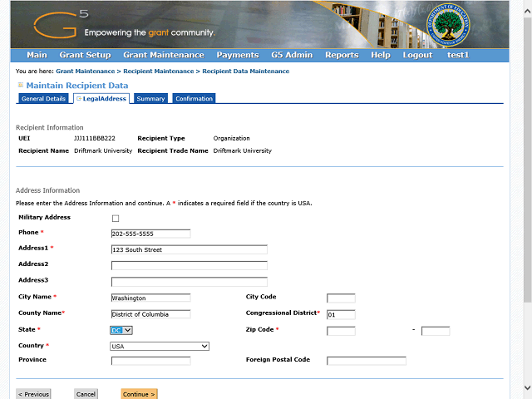Click the arrow icon on LegalAddress tab
The image size is (532, 399).
[79, 98]
